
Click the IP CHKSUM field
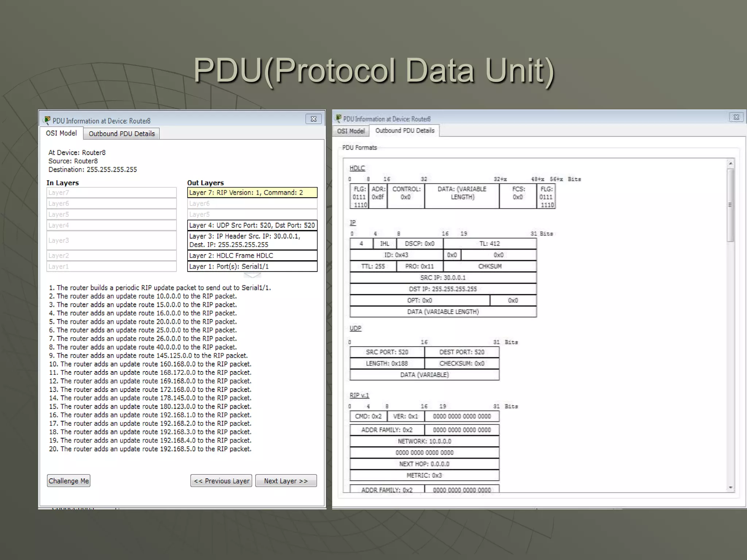490,266
